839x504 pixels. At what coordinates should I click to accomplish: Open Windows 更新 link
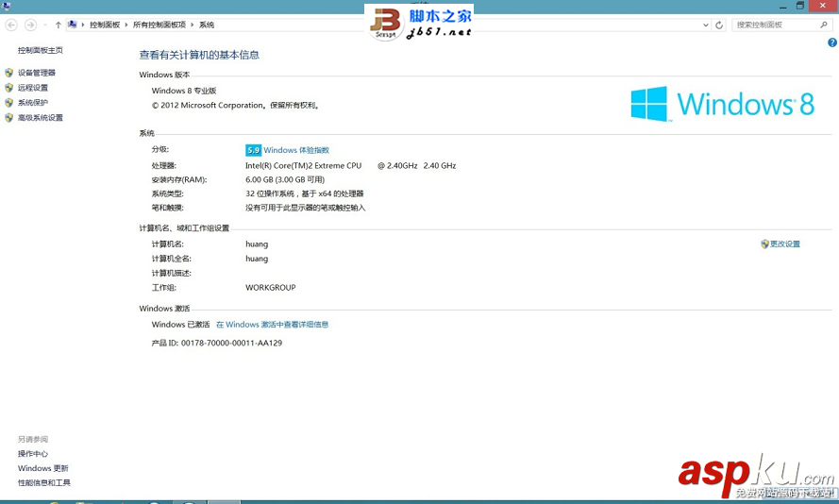[x=42, y=468]
